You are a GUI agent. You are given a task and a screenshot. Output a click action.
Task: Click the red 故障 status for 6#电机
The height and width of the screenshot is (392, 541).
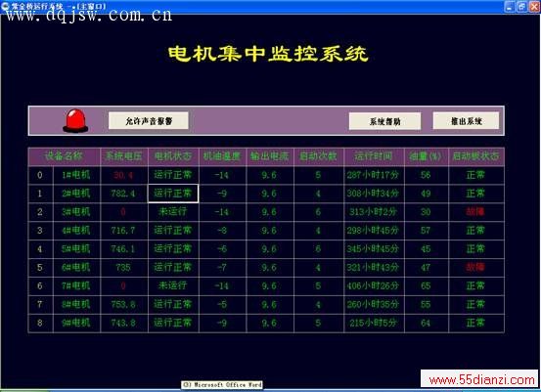[475, 267]
